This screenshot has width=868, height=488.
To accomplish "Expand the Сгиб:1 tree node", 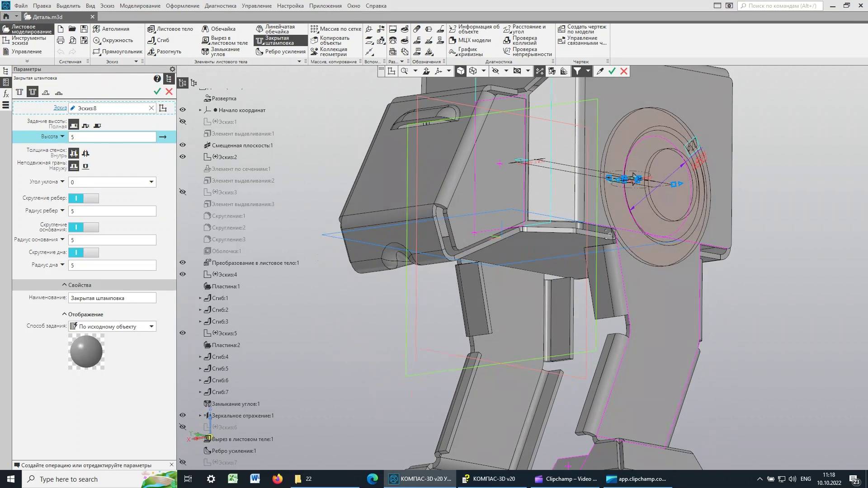I will pyautogui.click(x=200, y=298).
